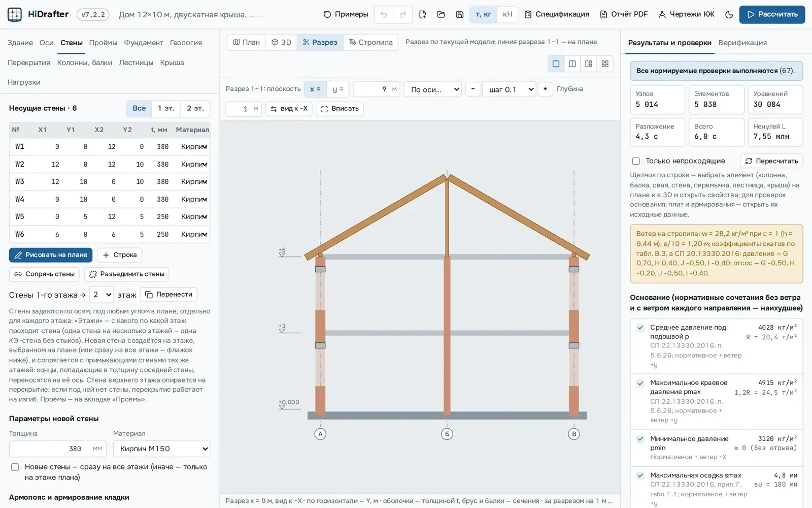
Task: Switch units to 'кН'
Action: 507,14
